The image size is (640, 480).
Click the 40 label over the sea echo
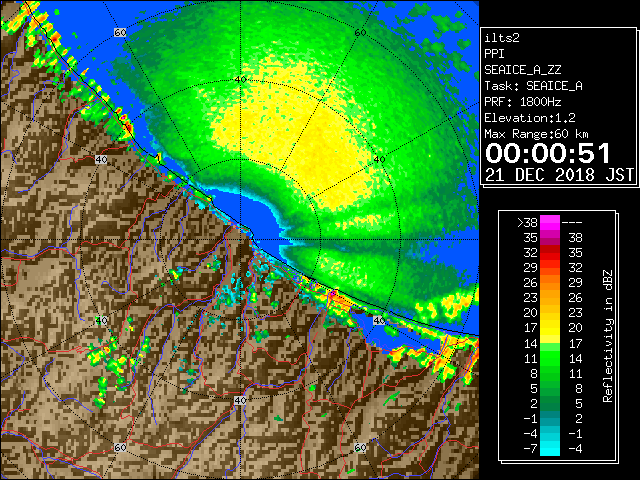[x=379, y=160]
